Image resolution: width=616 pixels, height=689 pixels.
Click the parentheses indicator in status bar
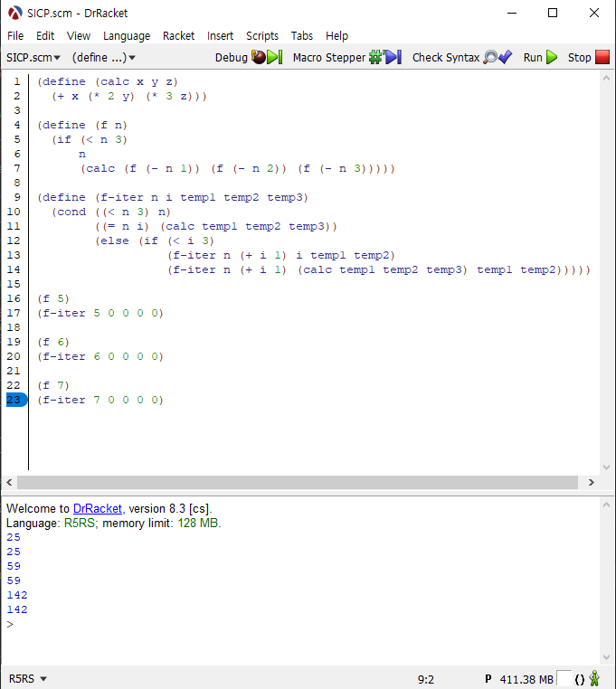580,678
